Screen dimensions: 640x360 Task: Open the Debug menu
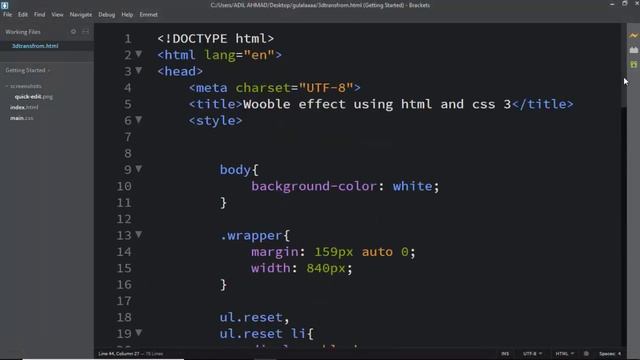pos(107,15)
